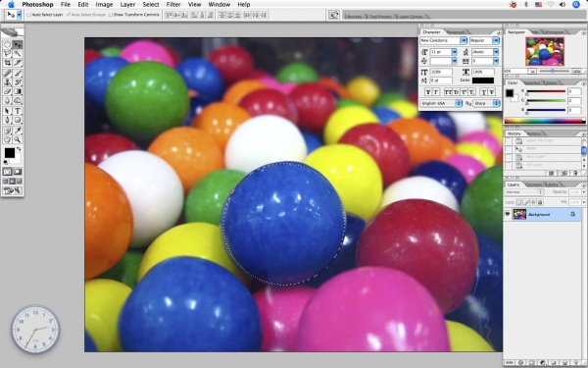Click the Background layer row
588x368 pixels.
542,214
